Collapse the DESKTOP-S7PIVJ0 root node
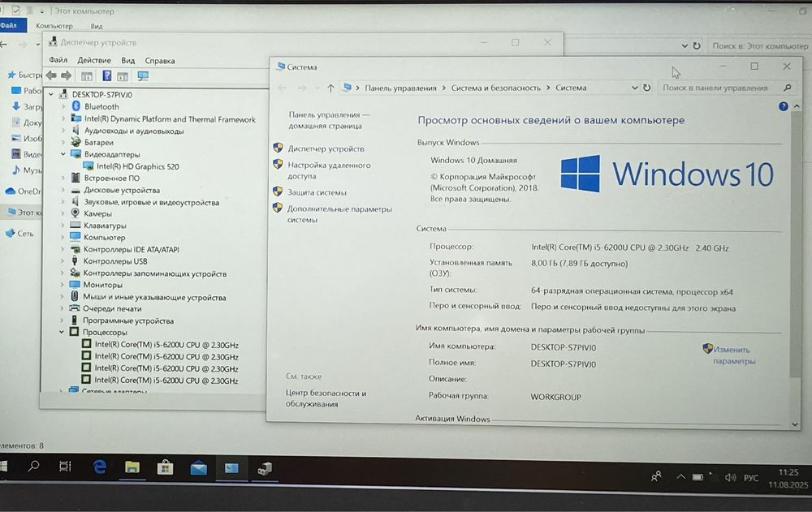The image size is (812, 512). click(x=50, y=95)
